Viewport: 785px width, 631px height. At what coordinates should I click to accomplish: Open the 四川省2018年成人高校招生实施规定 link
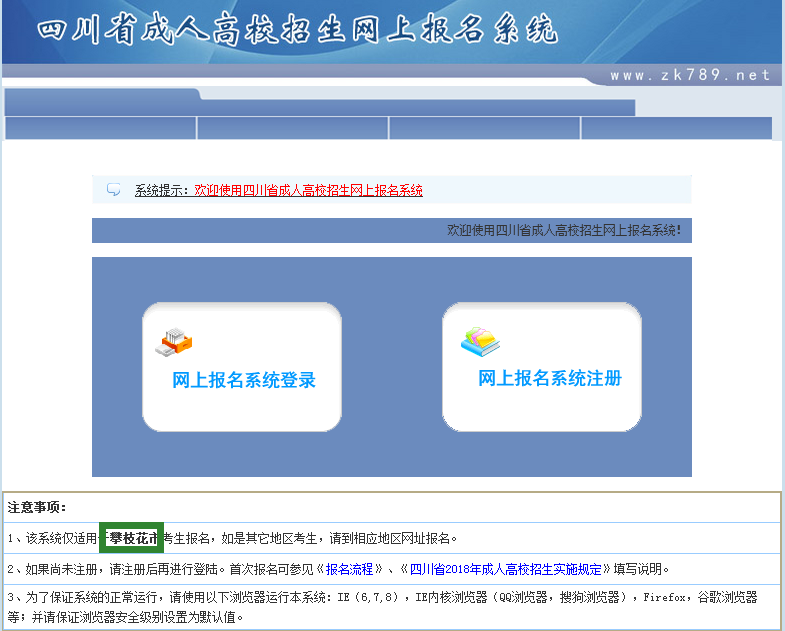pos(505,569)
